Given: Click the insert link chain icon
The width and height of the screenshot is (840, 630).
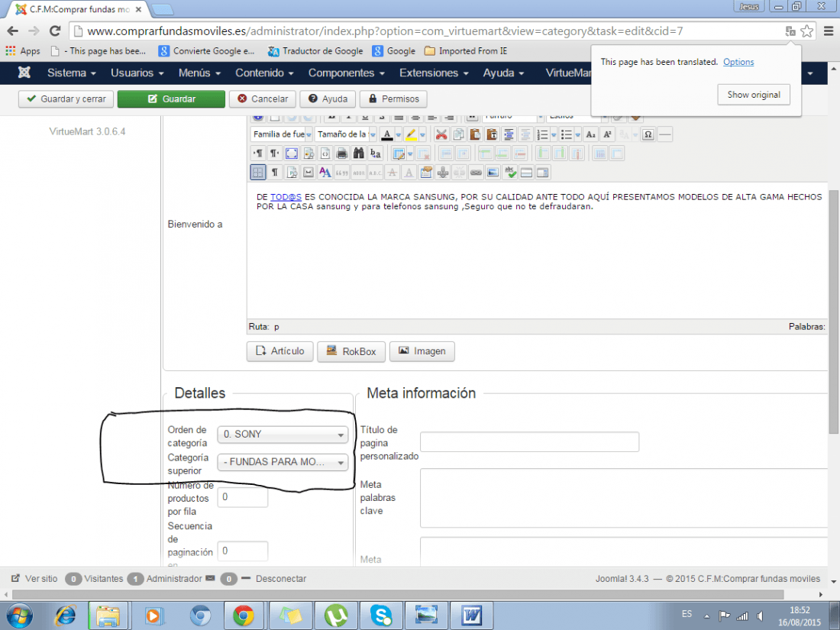Looking at the screenshot, I should [476, 173].
